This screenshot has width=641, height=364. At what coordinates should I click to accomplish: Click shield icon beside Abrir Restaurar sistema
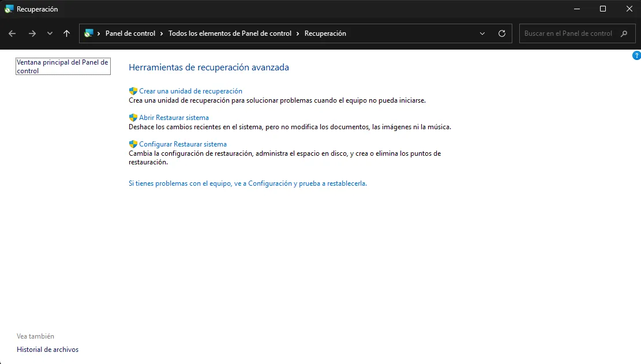point(133,118)
